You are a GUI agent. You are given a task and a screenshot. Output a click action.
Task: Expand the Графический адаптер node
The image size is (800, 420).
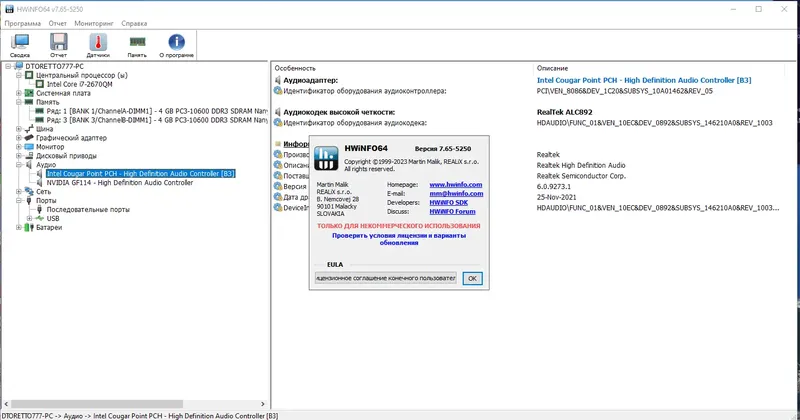coord(19,138)
